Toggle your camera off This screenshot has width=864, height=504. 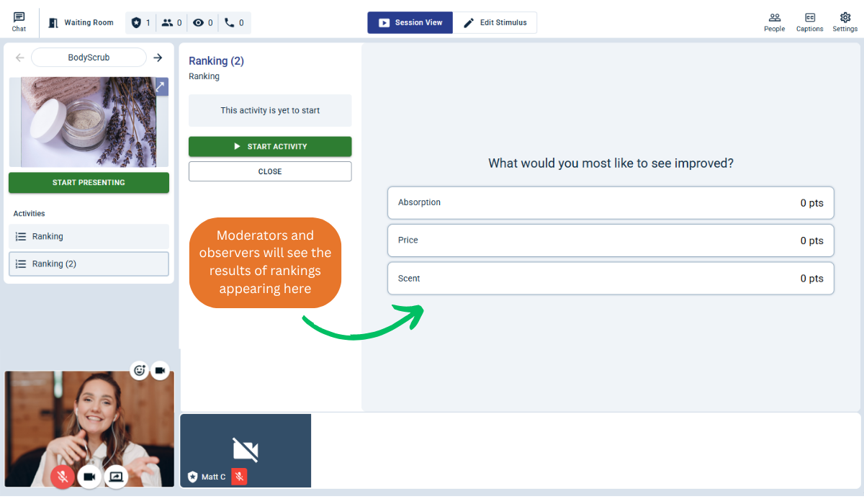tap(89, 476)
